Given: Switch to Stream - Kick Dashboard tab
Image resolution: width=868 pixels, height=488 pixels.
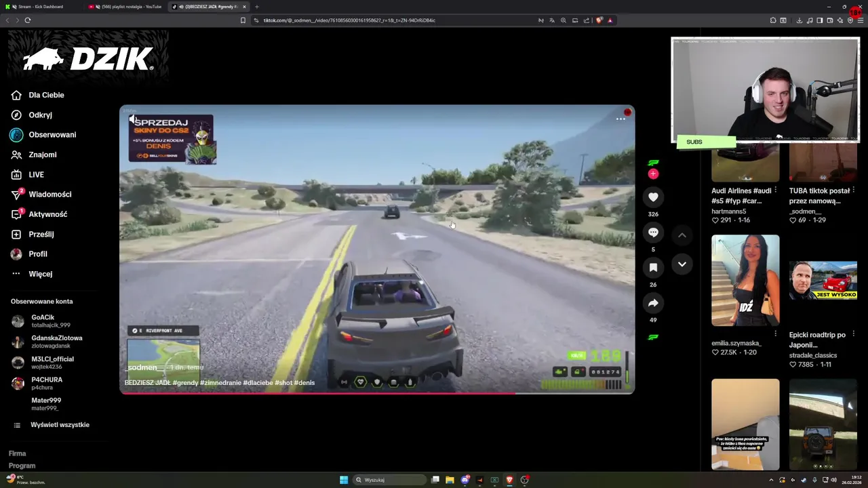Looking at the screenshot, I should pos(41,7).
